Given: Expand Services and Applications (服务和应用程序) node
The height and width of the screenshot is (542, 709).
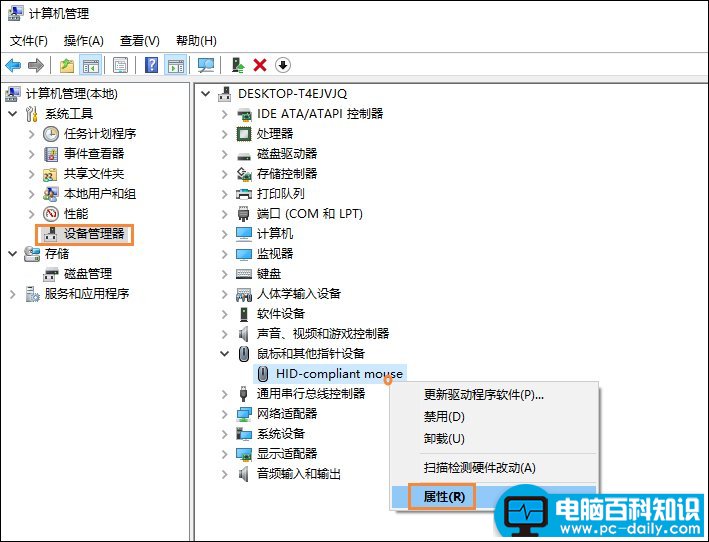Looking at the screenshot, I should [x=13, y=294].
